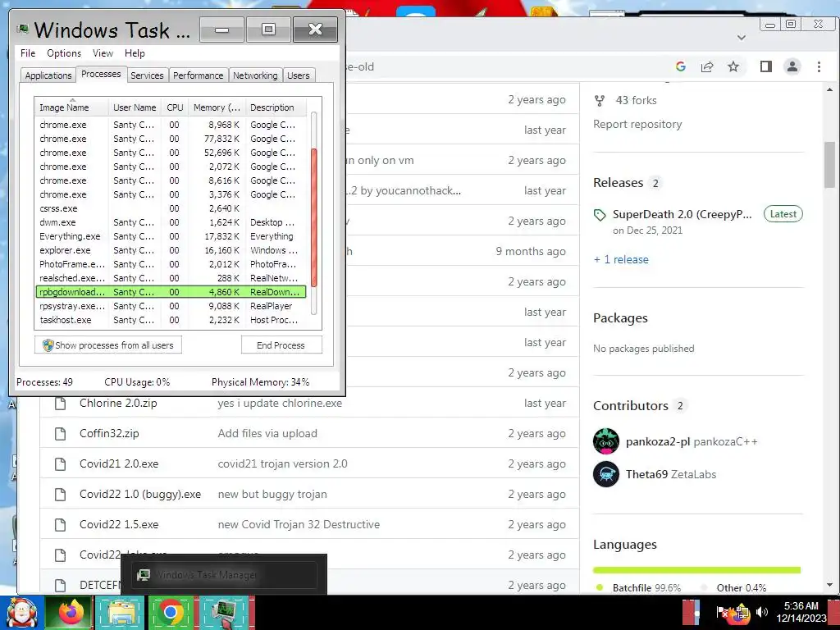Click pankoza2-pl contributor avatar

(x=606, y=441)
